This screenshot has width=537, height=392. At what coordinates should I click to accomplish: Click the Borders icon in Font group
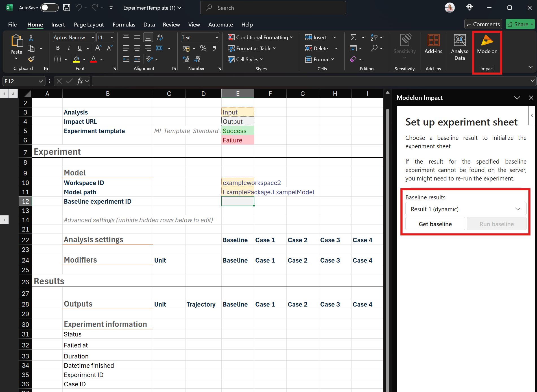58,59
